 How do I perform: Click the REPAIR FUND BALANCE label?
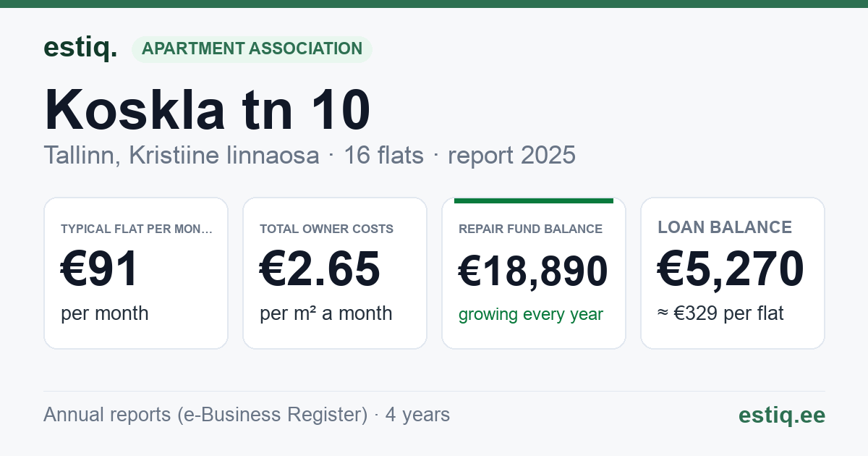[530, 229]
